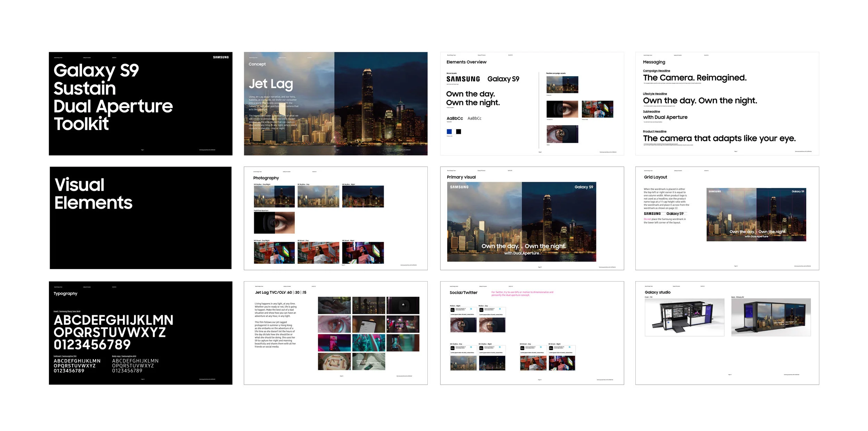Click the 'AaBbCc' bold typeface sample
Screen dimensions: 868x431
click(454, 119)
